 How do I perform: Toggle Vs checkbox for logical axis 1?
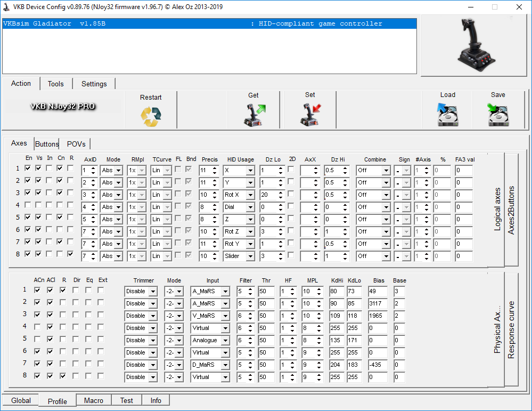pyautogui.click(x=38, y=168)
